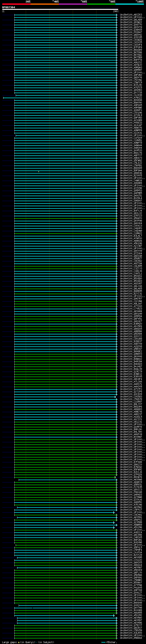Image resolution: width=146 pixels, height=644 pixels.
Task: Select the label UniRef100_B4FPT8
Action: [x=131, y=60]
